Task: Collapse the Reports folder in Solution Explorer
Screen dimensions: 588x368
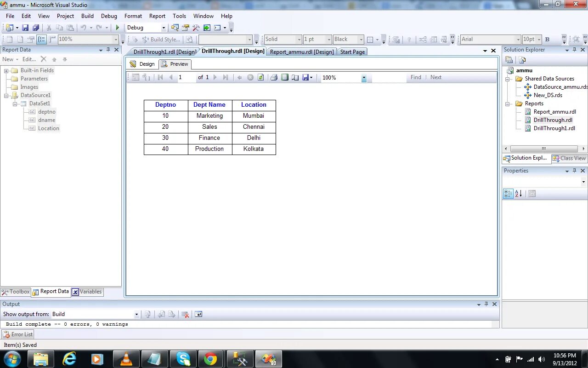Action: (x=508, y=103)
